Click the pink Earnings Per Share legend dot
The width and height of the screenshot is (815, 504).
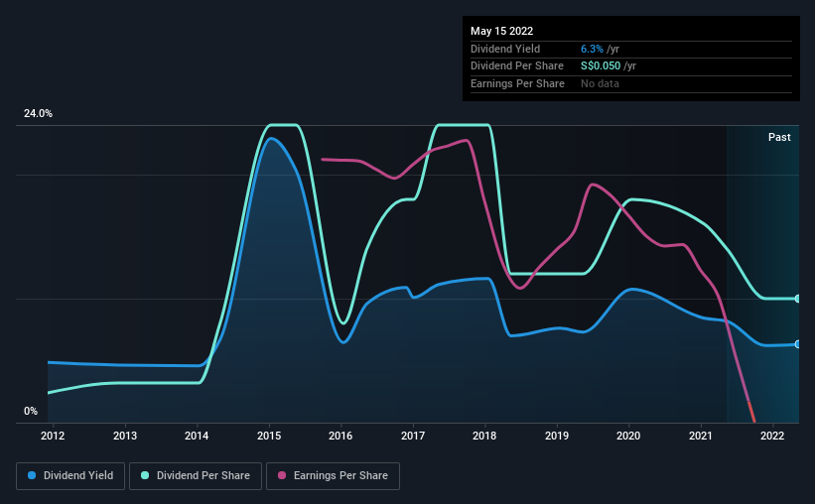[x=282, y=475]
